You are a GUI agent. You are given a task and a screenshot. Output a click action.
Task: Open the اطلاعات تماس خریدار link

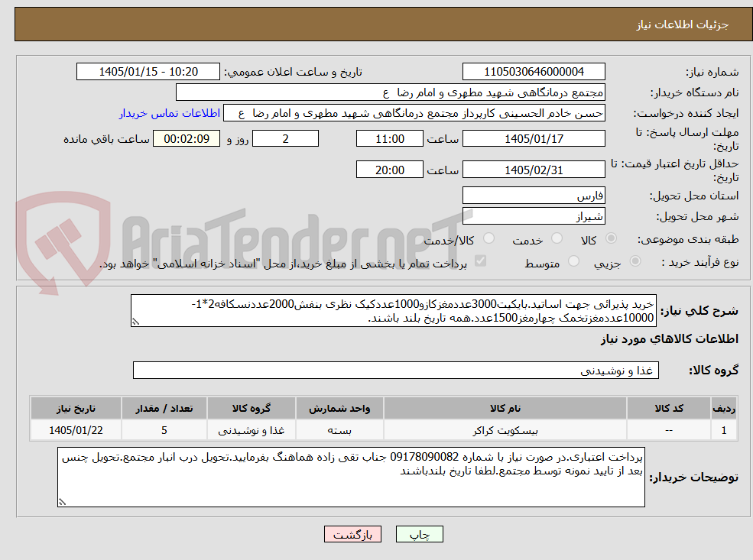pos(170,113)
